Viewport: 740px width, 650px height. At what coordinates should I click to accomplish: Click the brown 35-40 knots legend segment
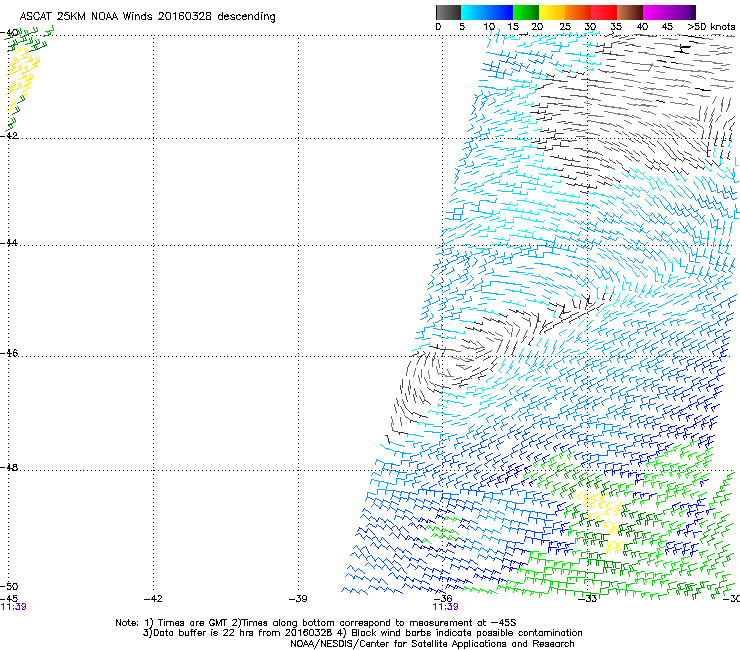coord(630,12)
